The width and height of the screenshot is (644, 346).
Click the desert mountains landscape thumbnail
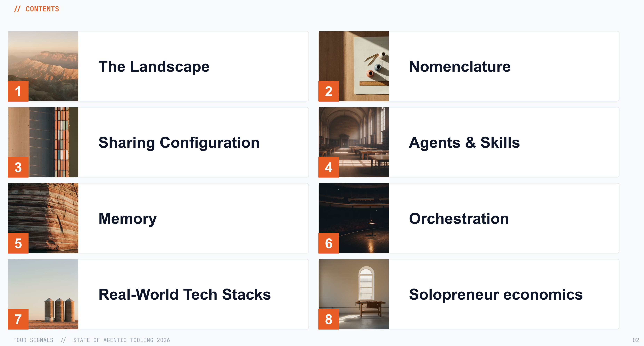pyautogui.click(x=43, y=66)
